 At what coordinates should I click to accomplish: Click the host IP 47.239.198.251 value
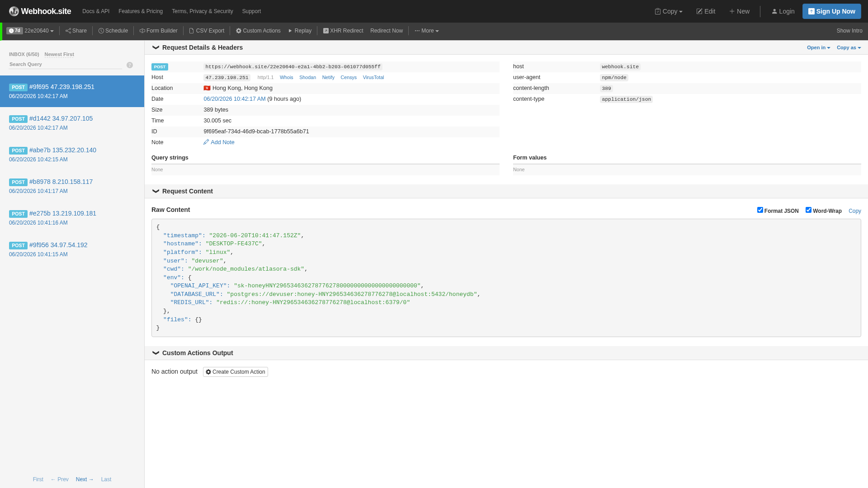227,78
